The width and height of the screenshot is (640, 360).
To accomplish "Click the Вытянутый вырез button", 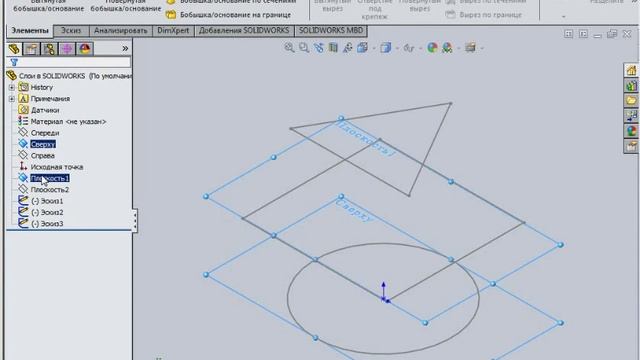I will pyautogui.click(x=332, y=6).
